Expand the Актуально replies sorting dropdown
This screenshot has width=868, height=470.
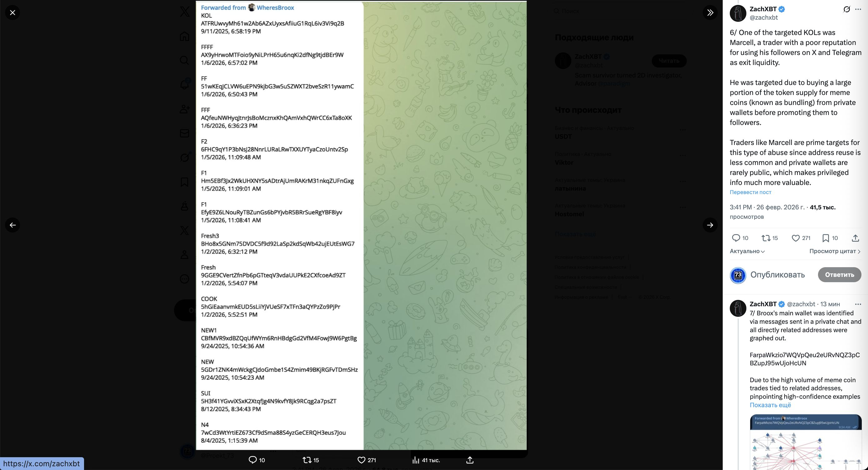click(x=747, y=251)
